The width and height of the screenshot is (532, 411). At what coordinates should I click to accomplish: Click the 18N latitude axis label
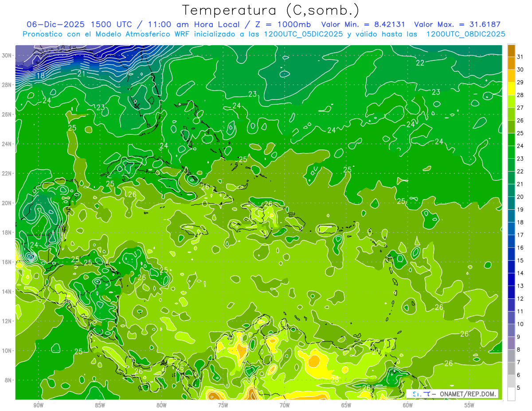tap(8, 232)
